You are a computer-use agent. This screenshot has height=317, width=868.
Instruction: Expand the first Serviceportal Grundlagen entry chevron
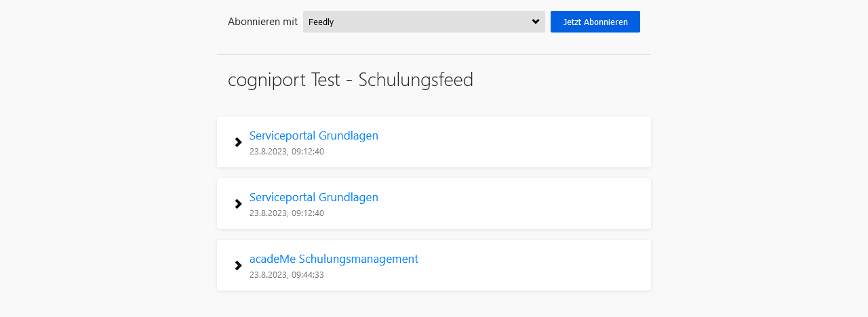coord(238,142)
